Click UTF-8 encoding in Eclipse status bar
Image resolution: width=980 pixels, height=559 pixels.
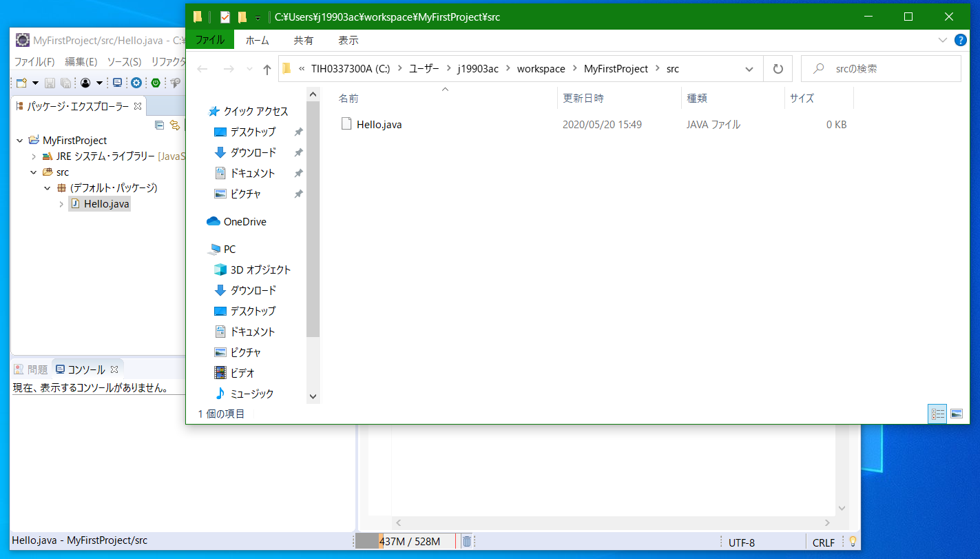tap(742, 542)
